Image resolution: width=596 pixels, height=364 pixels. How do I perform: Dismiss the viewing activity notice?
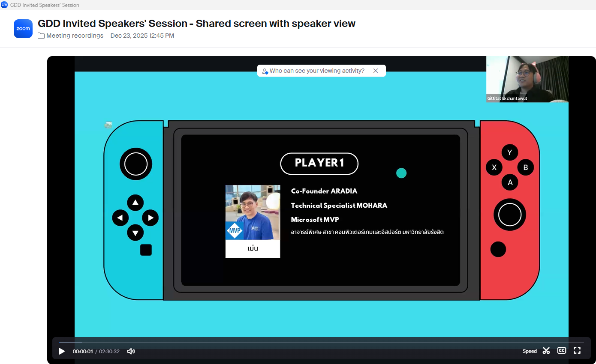376,71
